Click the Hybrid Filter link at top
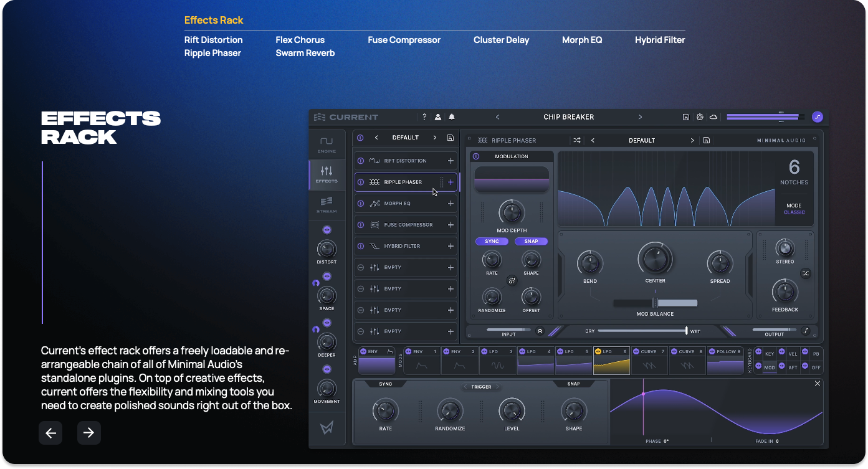This screenshot has width=868, height=469. pos(660,40)
